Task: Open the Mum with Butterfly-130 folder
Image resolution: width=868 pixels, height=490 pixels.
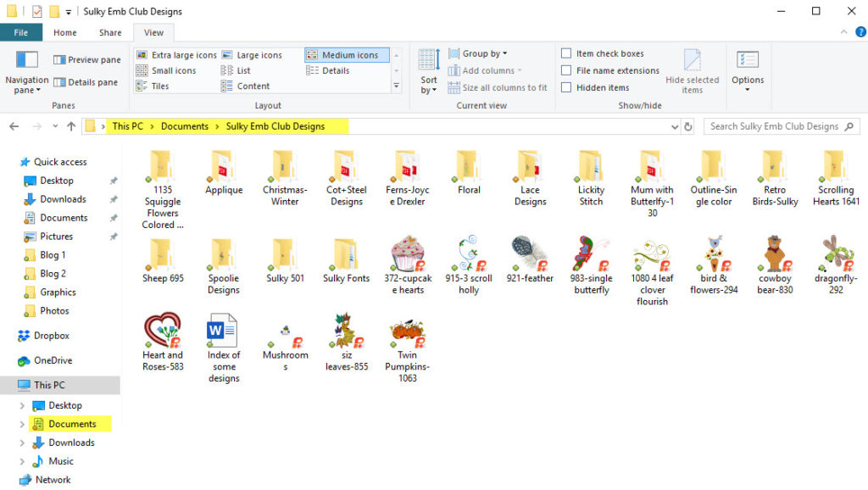Action: click(x=652, y=184)
